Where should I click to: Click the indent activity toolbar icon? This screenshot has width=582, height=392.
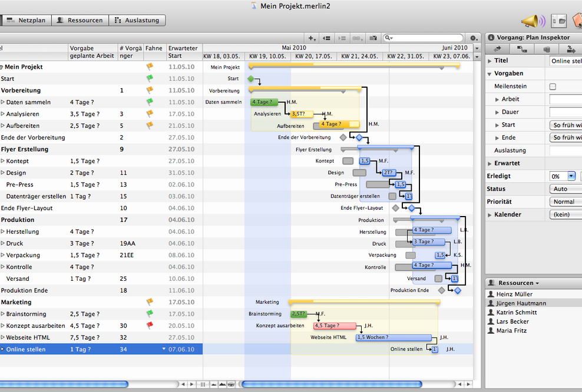[x=342, y=37]
